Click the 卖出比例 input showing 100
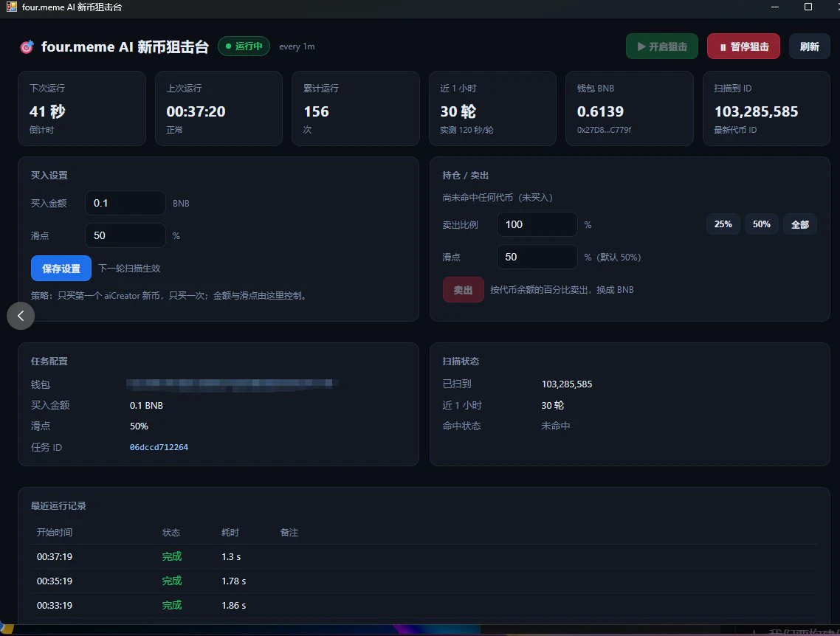Screen dimensions: 840x636 [537, 224]
